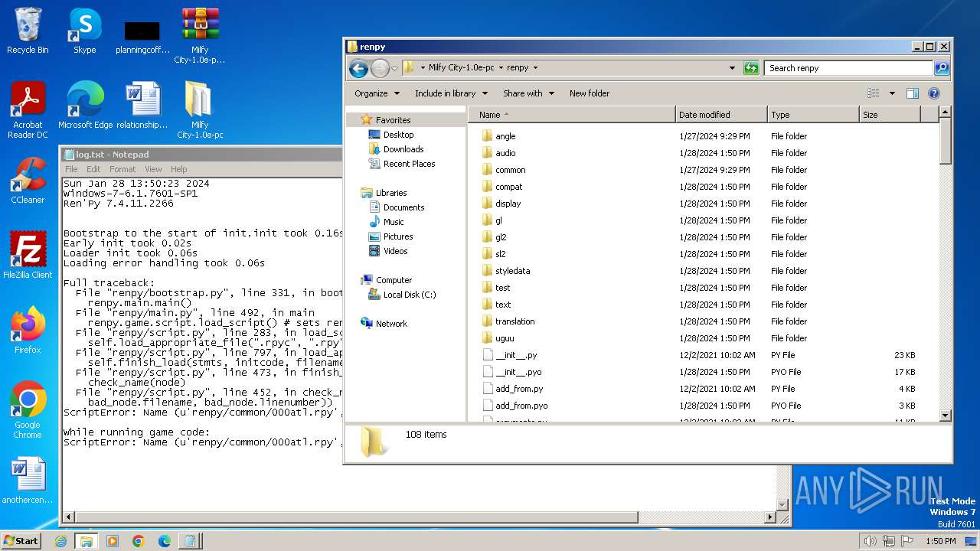Change the view with the Views icon

pos(874,93)
